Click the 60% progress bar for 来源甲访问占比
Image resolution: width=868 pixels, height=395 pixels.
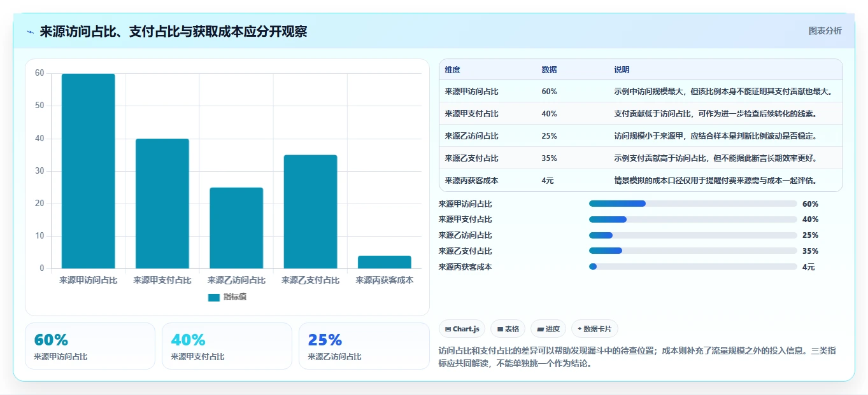pyautogui.click(x=693, y=204)
